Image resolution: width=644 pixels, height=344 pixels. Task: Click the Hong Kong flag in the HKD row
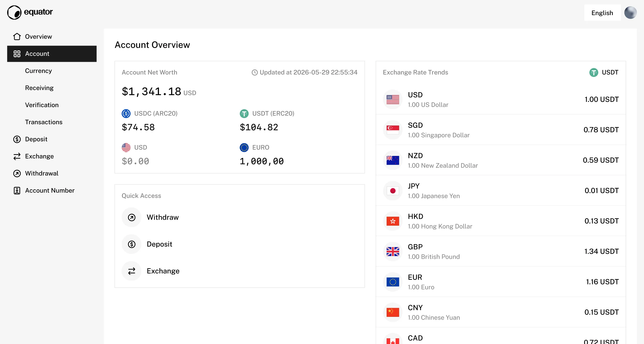[x=393, y=221]
